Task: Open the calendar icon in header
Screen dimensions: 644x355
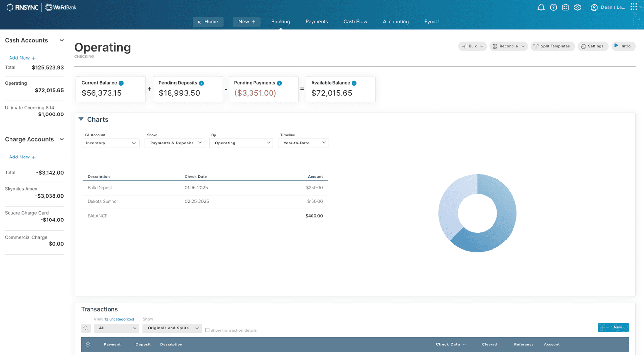Action: 565,7
